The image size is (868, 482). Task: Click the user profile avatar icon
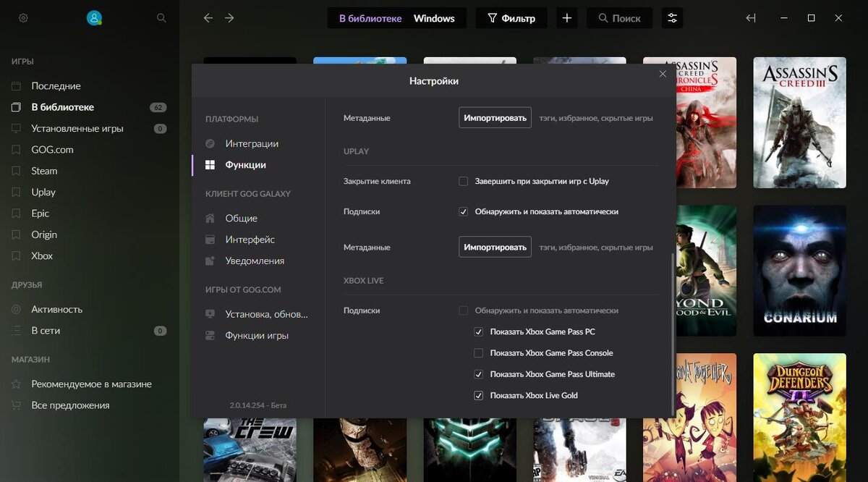(x=94, y=18)
